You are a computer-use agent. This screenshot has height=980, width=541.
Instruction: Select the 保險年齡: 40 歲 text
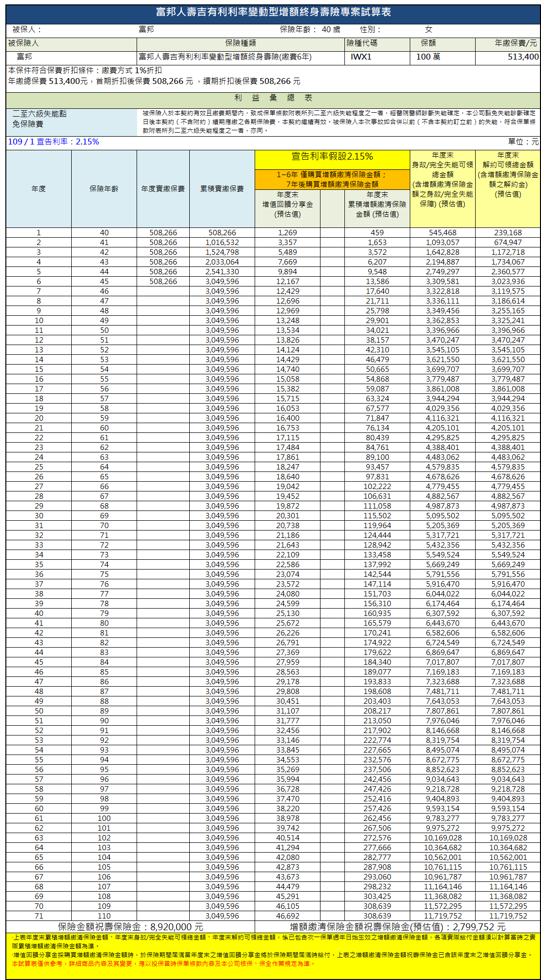click(310, 29)
